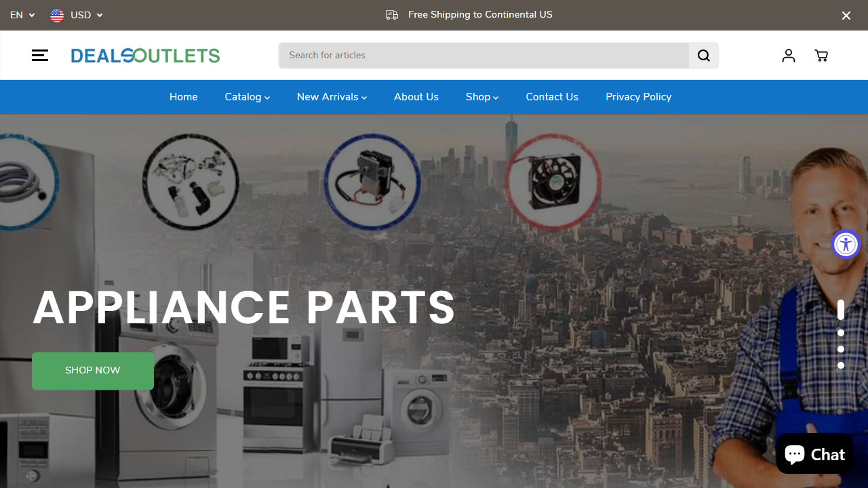Expand the Catalog menu chevron
The width and height of the screenshot is (868, 488).
267,97
